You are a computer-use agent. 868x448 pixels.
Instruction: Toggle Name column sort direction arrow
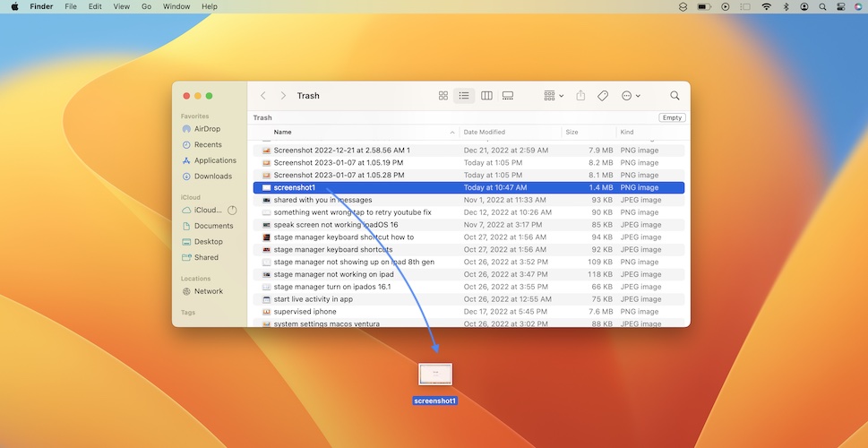tap(452, 133)
